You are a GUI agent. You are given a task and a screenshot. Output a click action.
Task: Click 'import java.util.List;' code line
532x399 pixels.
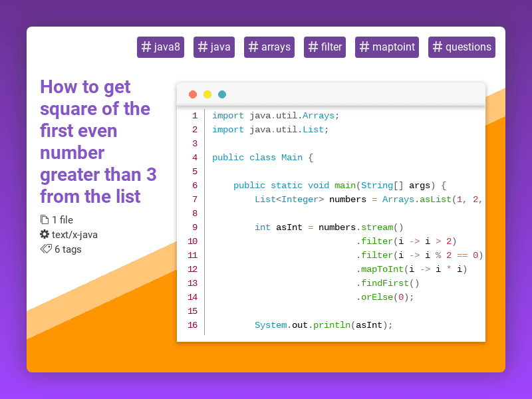pos(271,130)
